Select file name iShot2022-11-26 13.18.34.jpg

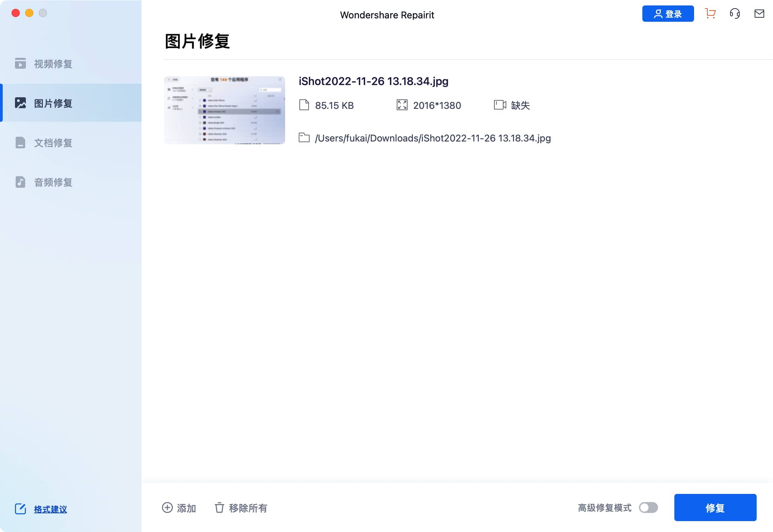click(374, 81)
